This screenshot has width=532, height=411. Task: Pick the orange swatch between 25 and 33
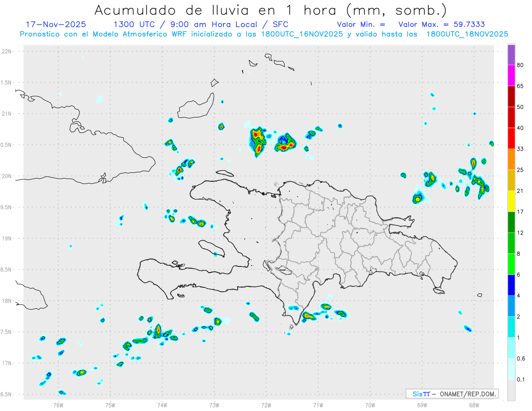coord(511,159)
